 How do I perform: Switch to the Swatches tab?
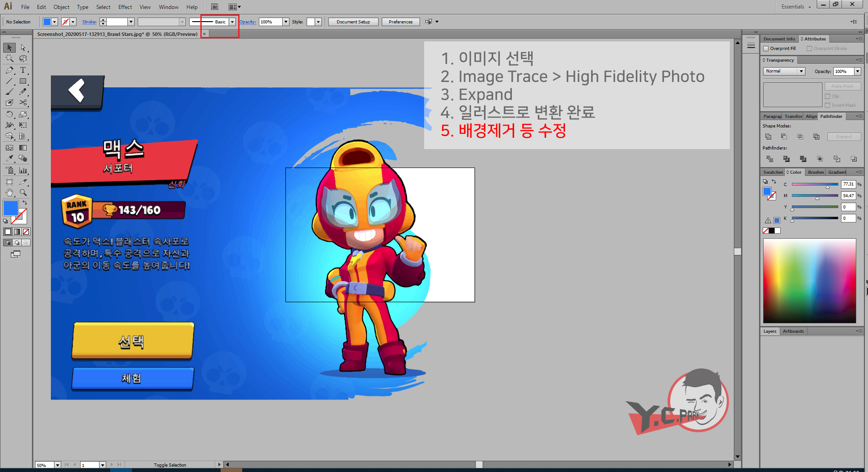click(x=773, y=172)
